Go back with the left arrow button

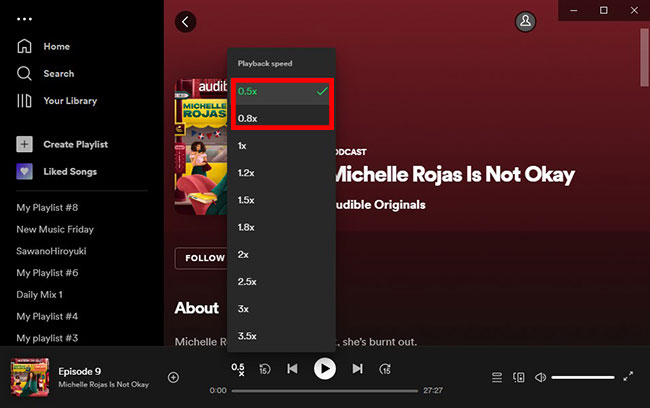[x=185, y=22]
